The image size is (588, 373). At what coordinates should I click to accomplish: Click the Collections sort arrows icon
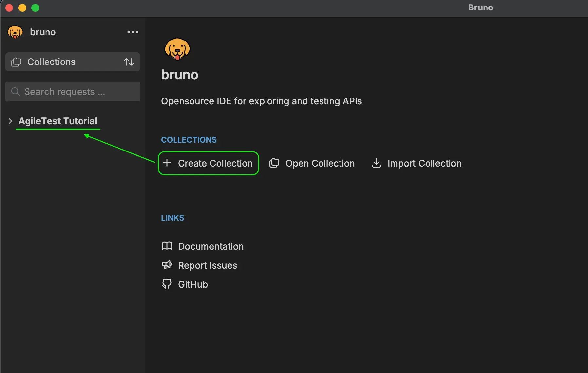[x=129, y=62]
